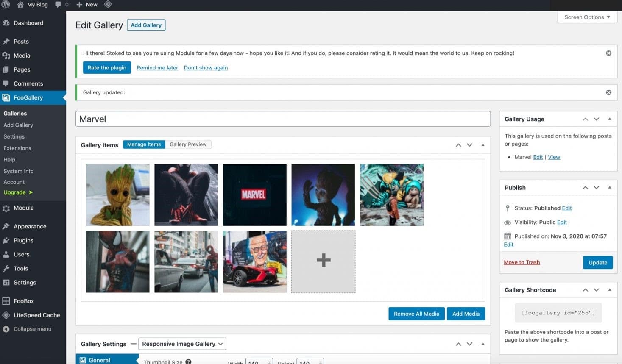This screenshot has width=622, height=364.
Task: Click the plus tile to add image
Action: [323, 261]
